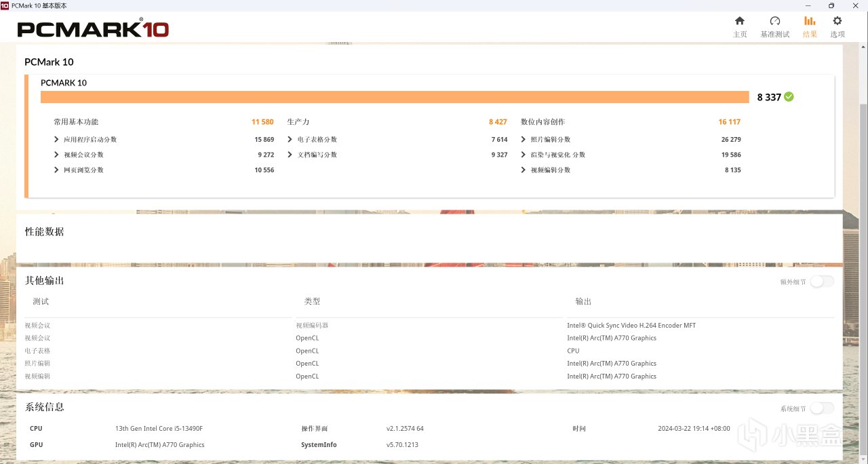This screenshot has width=868, height=464.
Task: Click the score value 10 556
Action: coord(264,170)
